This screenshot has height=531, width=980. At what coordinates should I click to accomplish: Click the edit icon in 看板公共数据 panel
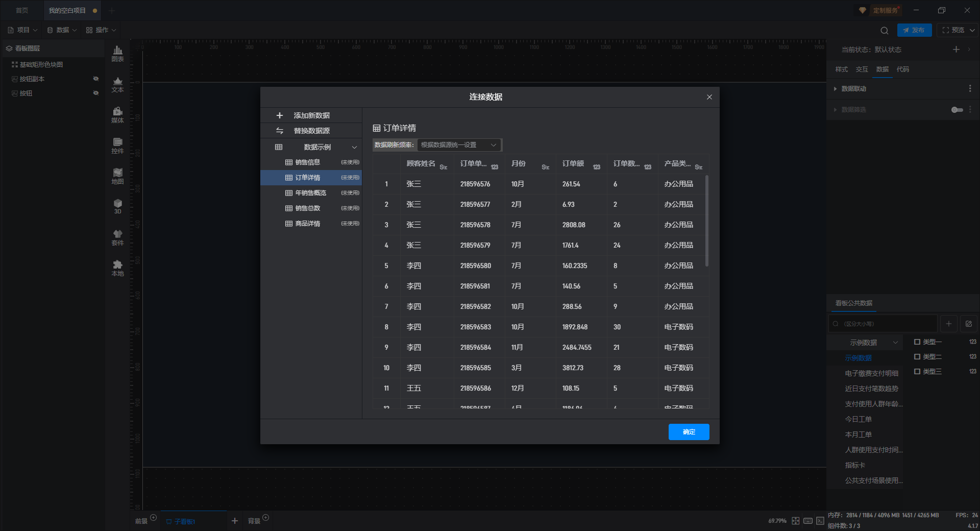(968, 324)
